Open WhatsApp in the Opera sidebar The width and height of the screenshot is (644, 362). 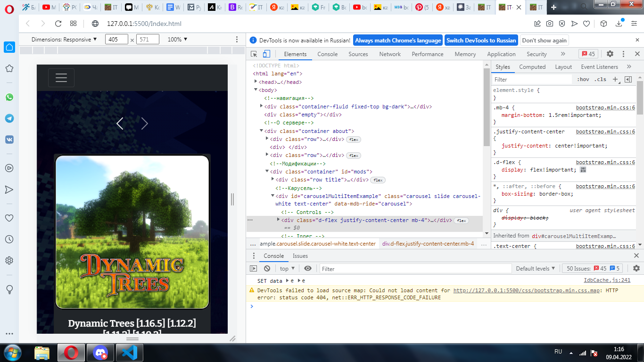click(x=9, y=97)
